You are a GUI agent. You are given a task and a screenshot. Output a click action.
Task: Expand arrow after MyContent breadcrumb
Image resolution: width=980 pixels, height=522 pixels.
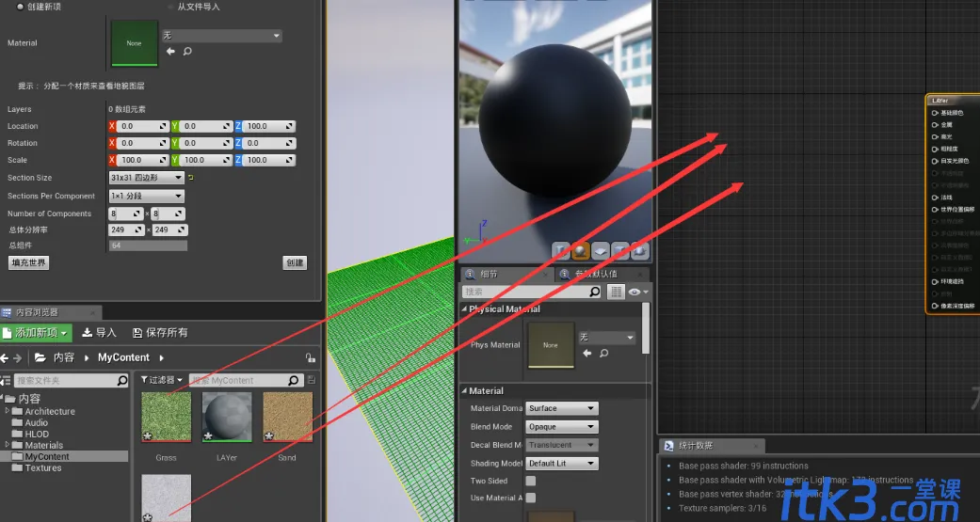pos(161,357)
